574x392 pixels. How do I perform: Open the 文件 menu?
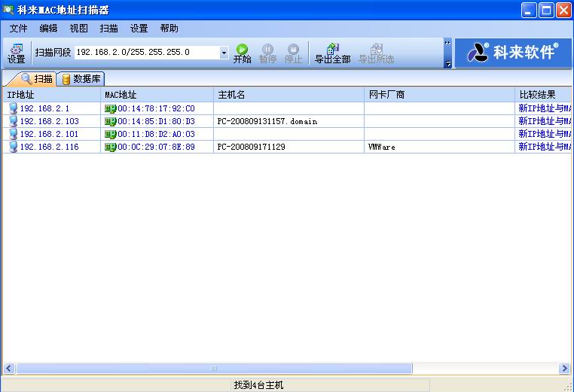pos(18,29)
